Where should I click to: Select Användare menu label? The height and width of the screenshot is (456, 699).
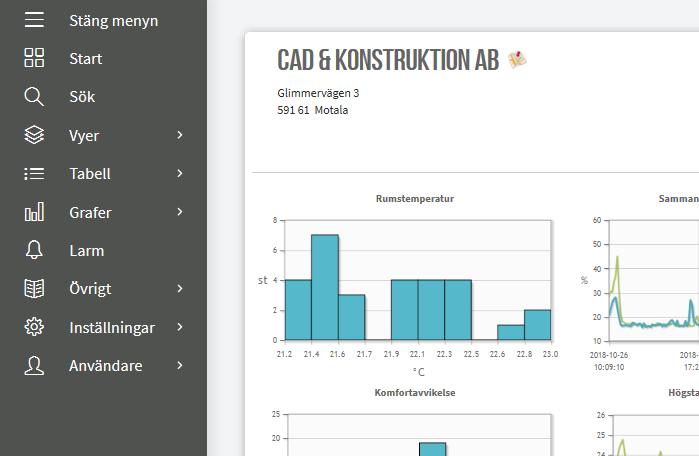[x=106, y=366]
